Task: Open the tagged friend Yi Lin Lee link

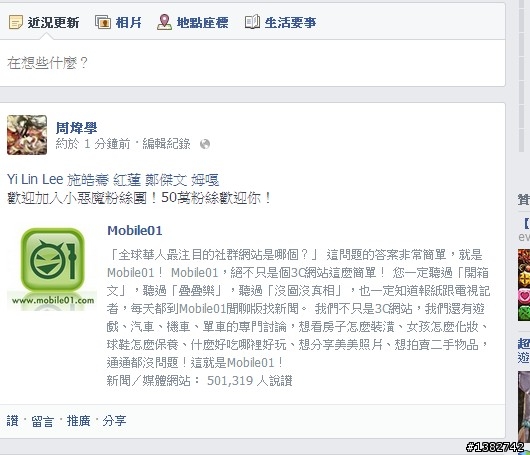Action: (35, 179)
